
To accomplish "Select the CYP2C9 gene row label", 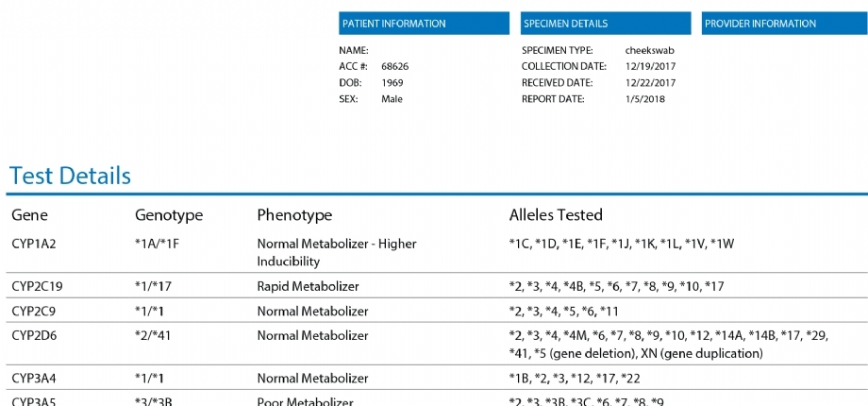I will coord(34,311).
